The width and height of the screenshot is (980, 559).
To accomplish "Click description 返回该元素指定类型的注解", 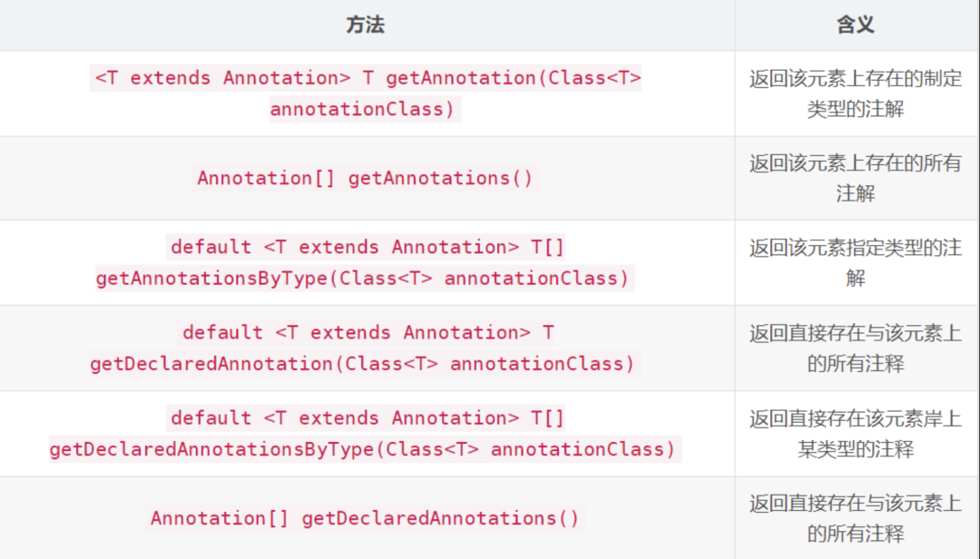I will pos(855,262).
